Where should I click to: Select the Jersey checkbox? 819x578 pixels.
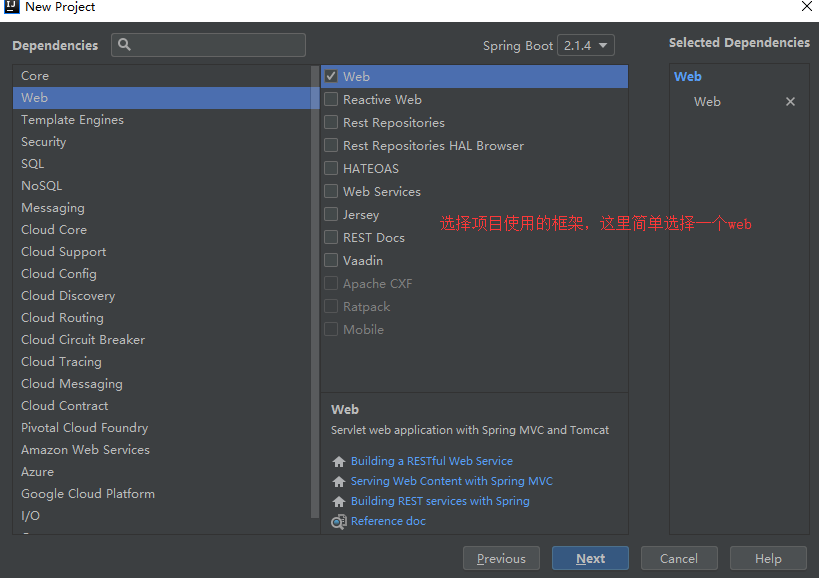[x=331, y=214]
